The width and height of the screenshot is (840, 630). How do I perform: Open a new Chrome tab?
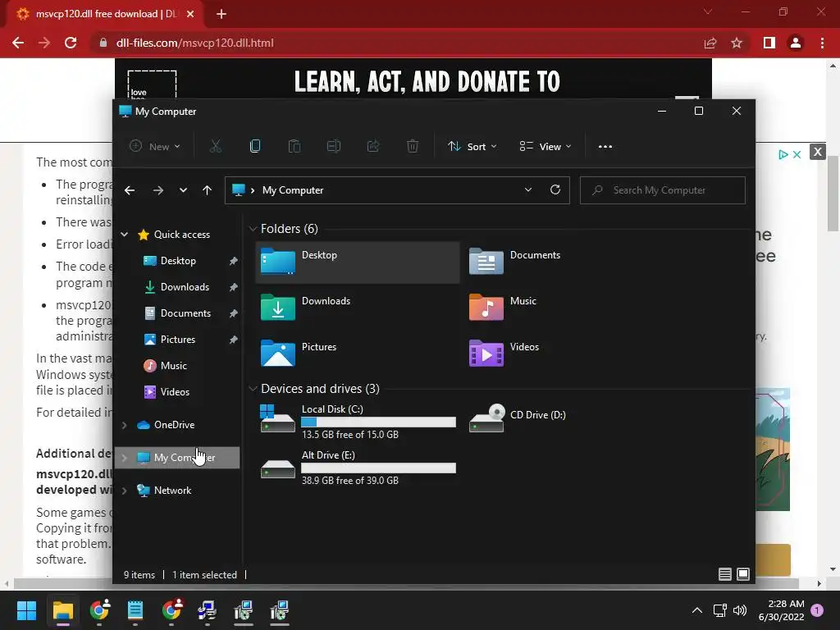(221, 14)
